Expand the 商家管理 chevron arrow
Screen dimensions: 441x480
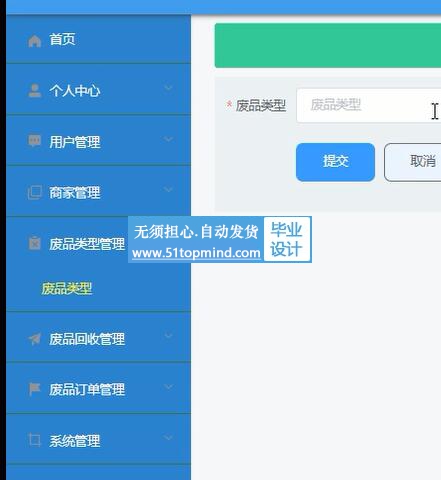[x=168, y=189]
